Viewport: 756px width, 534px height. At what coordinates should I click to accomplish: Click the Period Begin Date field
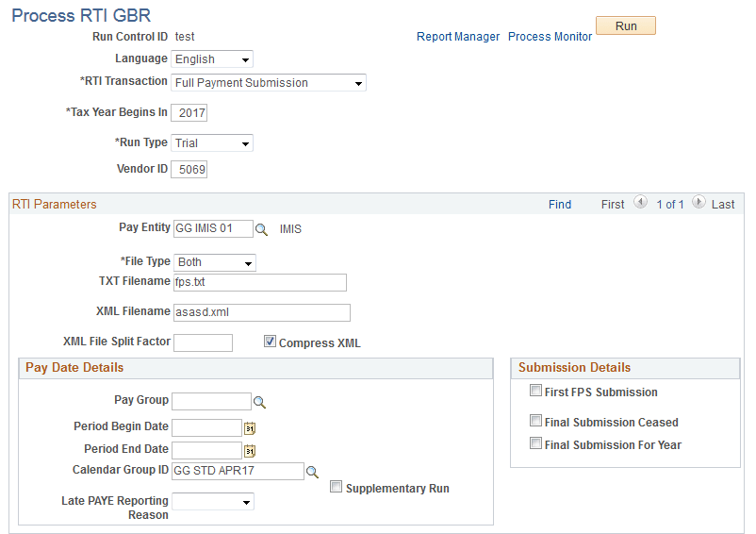click(206, 427)
